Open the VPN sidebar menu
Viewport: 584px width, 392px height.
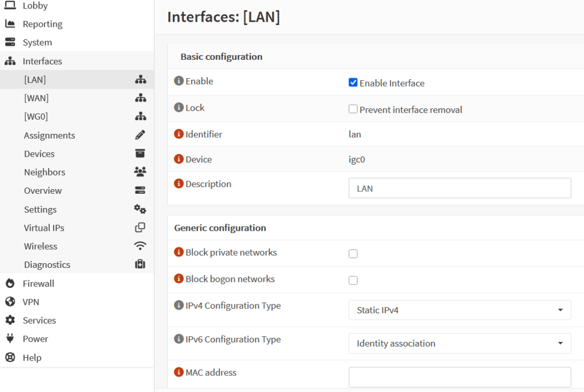pyautogui.click(x=31, y=302)
